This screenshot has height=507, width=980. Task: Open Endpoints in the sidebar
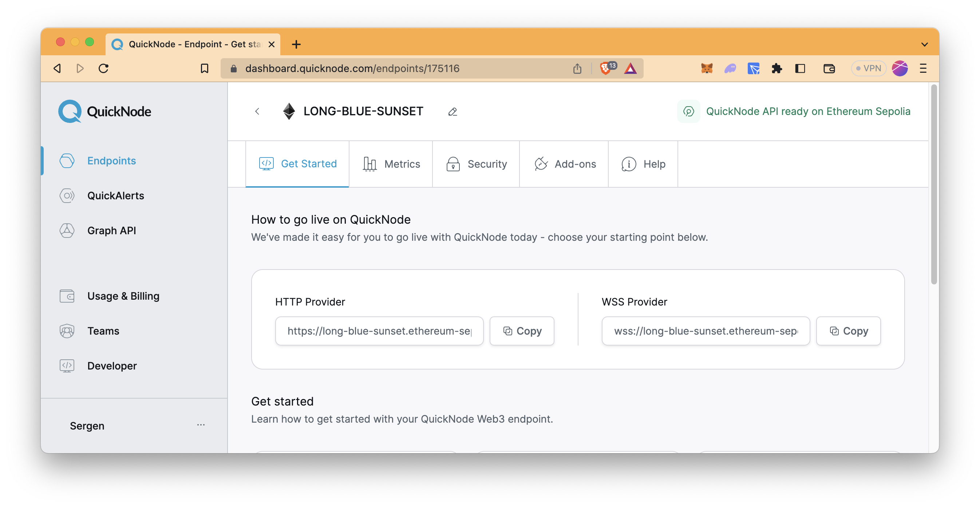pos(111,161)
